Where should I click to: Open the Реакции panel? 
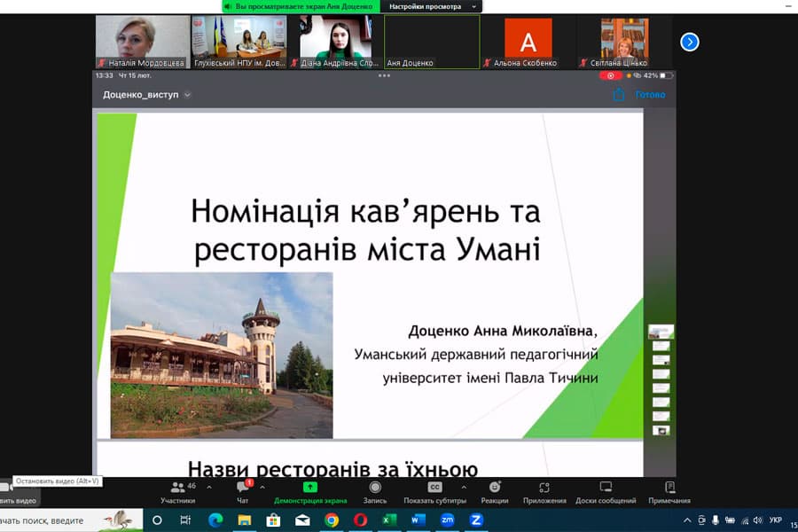point(494,490)
